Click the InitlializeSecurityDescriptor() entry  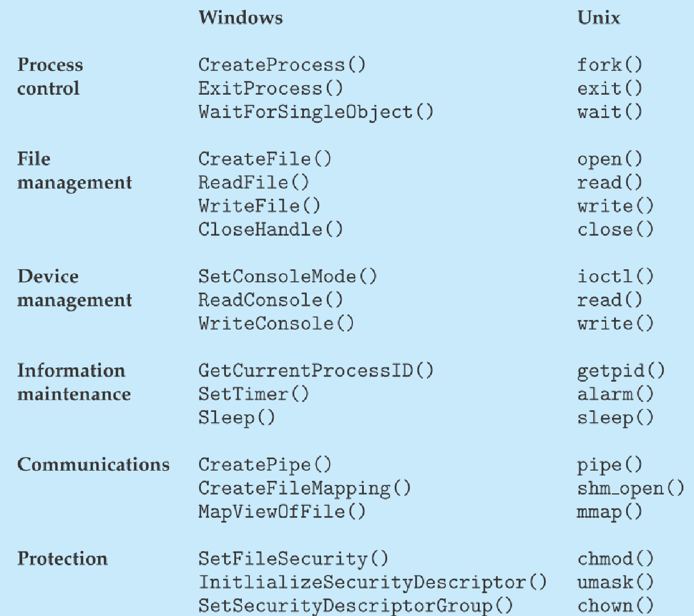pos(372,582)
